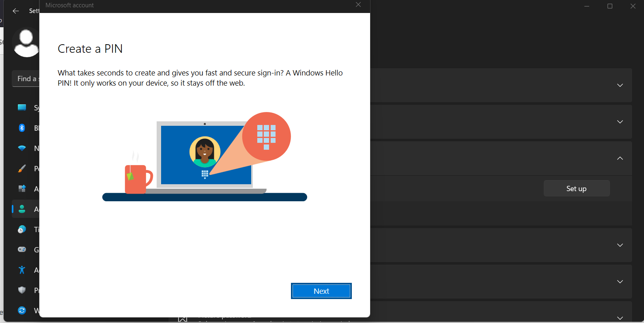
Task: Open Bluetooth settings via the Bluetooth icon
Action: (x=22, y=128)
